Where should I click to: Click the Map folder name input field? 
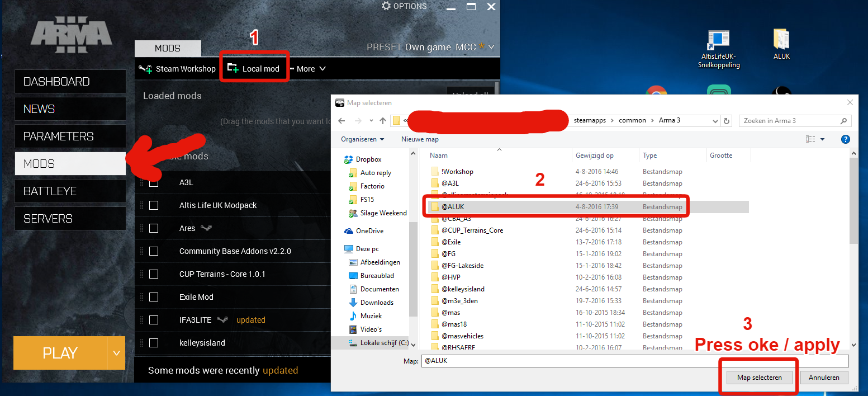(635, 361)
